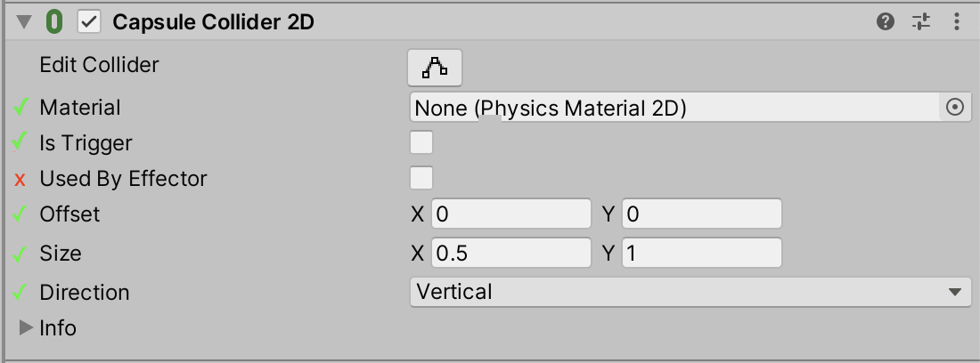Viewport: 980px width, 363px height.
Task: Enable the Is Trigger checkbox
Action: pyautogui.click(x=421, y=142)
